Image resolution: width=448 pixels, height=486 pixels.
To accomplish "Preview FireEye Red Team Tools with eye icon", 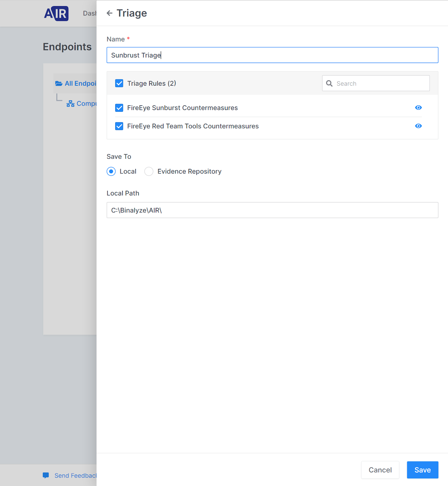I will click(x=418, y=126).
